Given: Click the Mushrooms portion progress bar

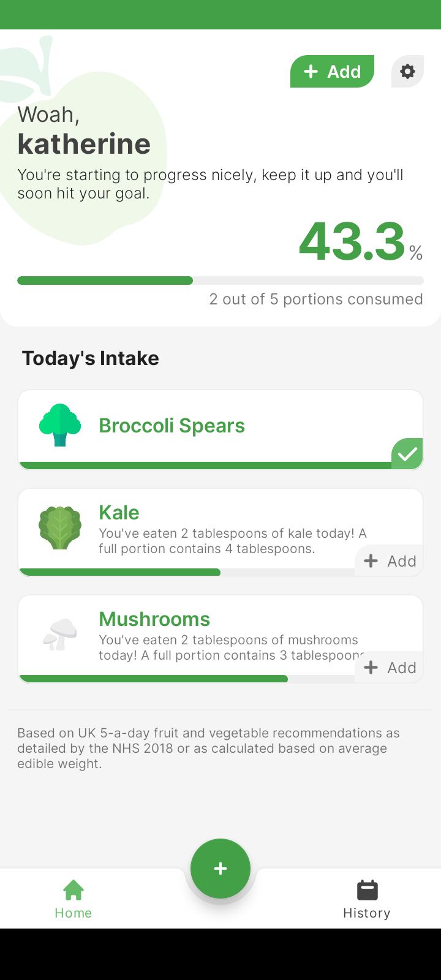Looking at the screenshot, I should click(184, 679).
